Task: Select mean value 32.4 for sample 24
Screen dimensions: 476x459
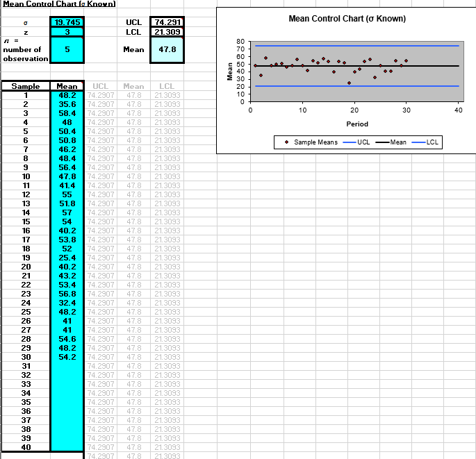Action: click(x=67, y=303)
